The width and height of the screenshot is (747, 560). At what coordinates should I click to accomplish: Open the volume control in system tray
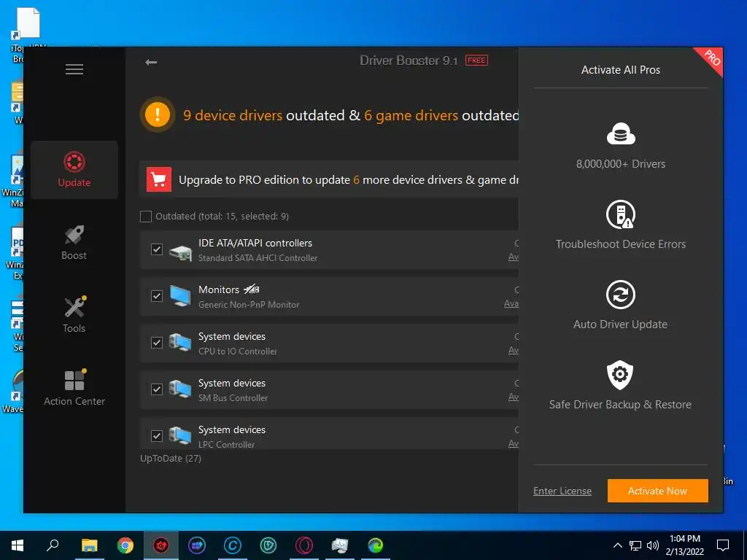(x=653, y=545)
